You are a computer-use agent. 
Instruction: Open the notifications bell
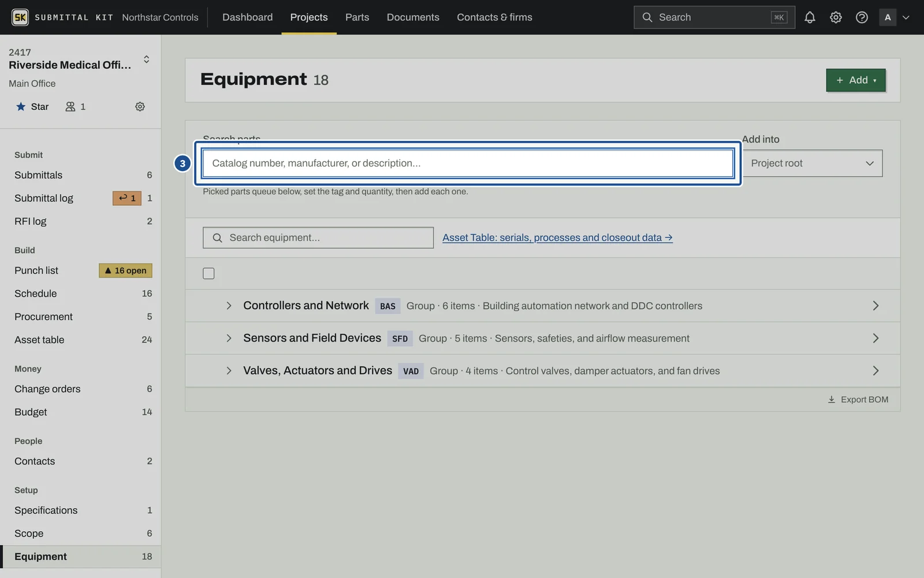810,17
